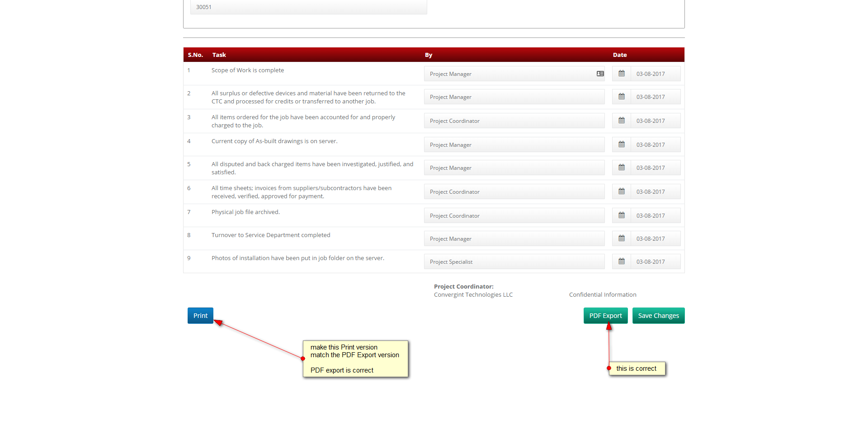Click 'Convergint Technologies LLC' text

(473, 294)
